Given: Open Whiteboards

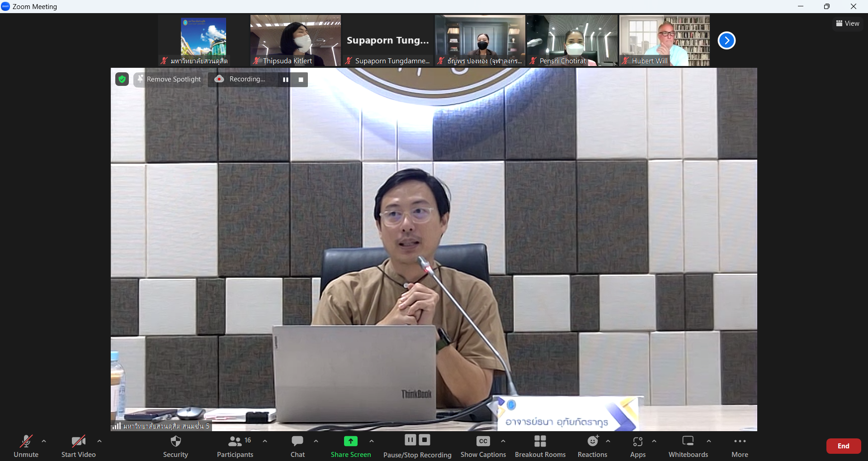Looking at the screenshot, I should click(688, 446).
